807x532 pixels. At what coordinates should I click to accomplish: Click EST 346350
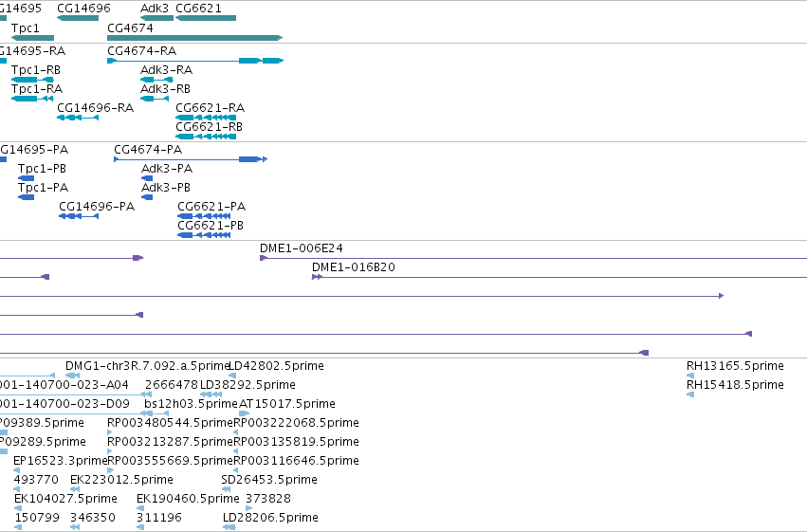point(75,528)
